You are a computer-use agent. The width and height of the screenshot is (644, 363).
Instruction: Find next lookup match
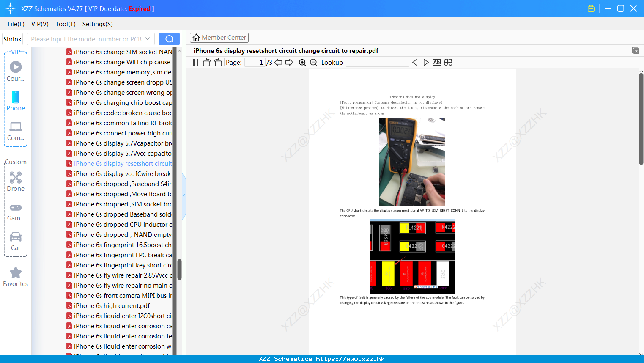[426, 62]
